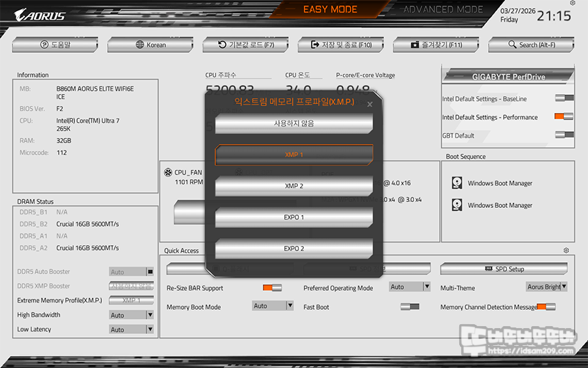Select XMP 2 profile option
Image resolution: width=588 pixels, height=368 pixels.
pyautogui.click(x=294, y=186)
